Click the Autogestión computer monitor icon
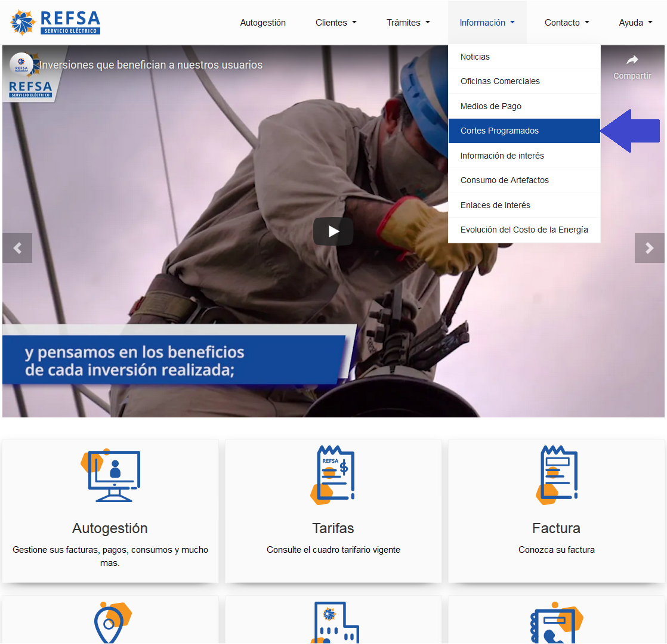This screenshot has width=667, height=644. pos(110,475)
